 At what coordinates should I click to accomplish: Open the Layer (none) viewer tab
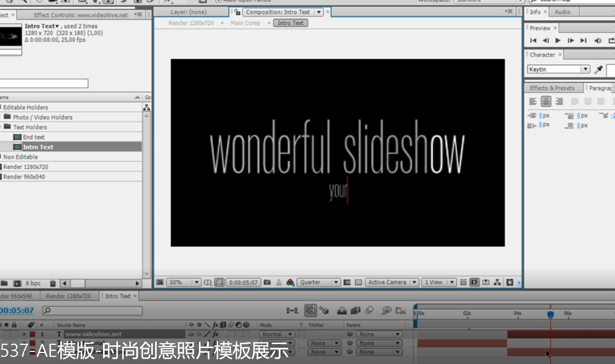tap(188, 12)
